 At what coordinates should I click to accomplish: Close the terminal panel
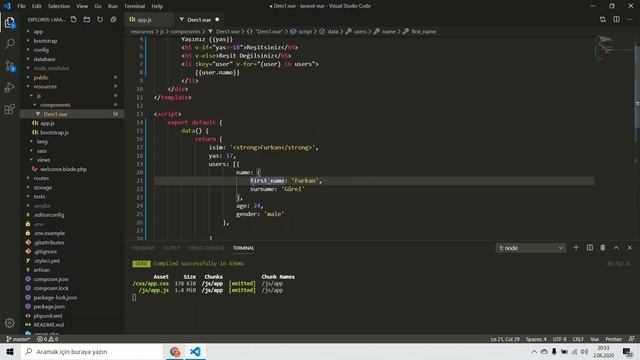[629, 248]
